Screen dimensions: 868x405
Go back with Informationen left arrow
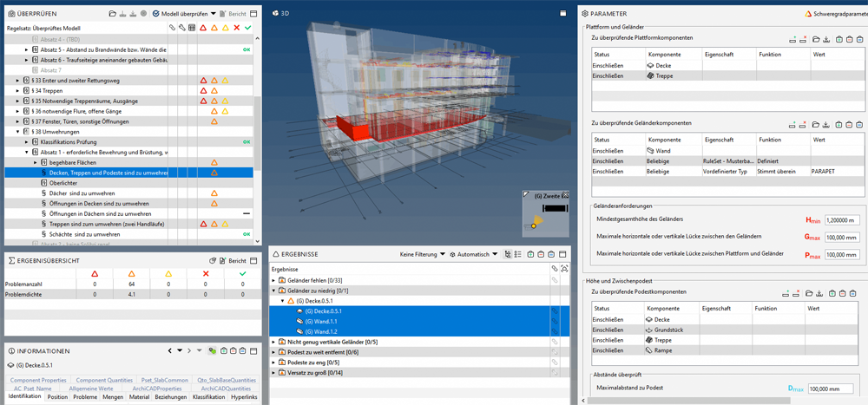[x=171, y=350]
